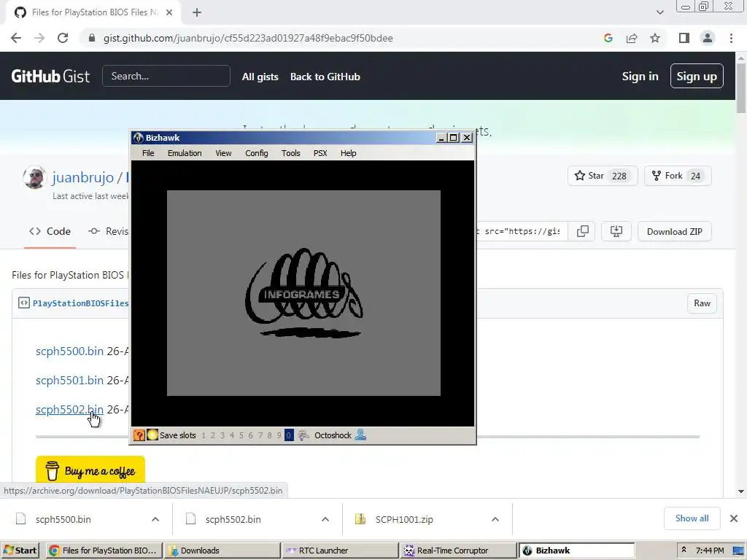Reload the gist page
747x560 pixels.
[x=63, y=38]
